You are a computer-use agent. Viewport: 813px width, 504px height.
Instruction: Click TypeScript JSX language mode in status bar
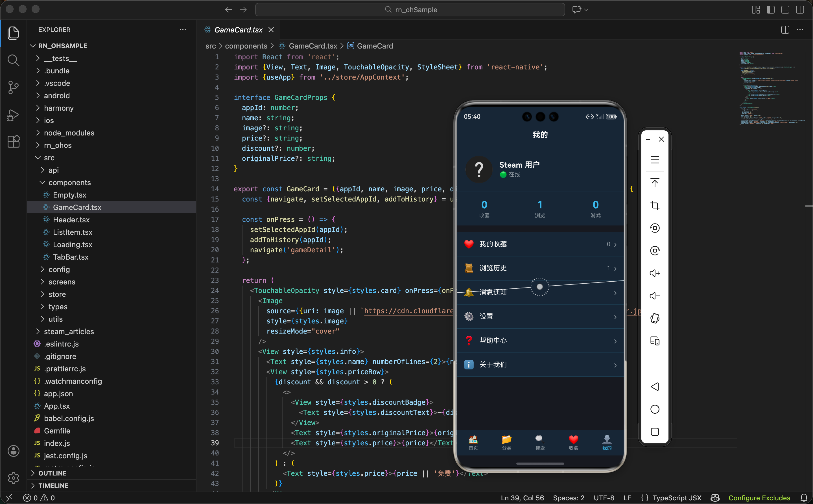pos(677,498)
